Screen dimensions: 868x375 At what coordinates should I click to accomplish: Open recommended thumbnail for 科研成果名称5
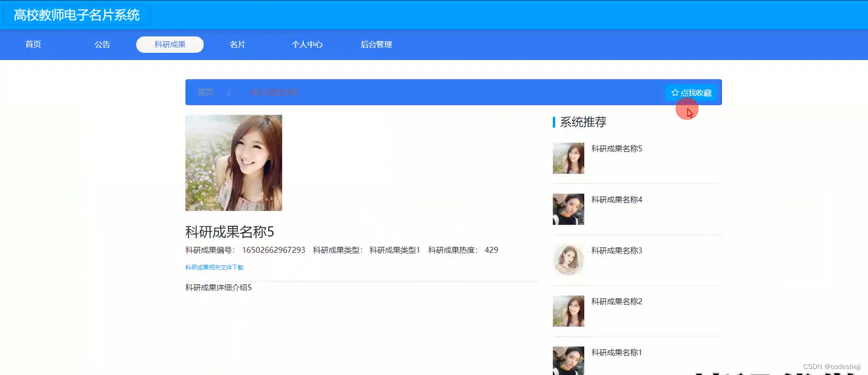569,158
